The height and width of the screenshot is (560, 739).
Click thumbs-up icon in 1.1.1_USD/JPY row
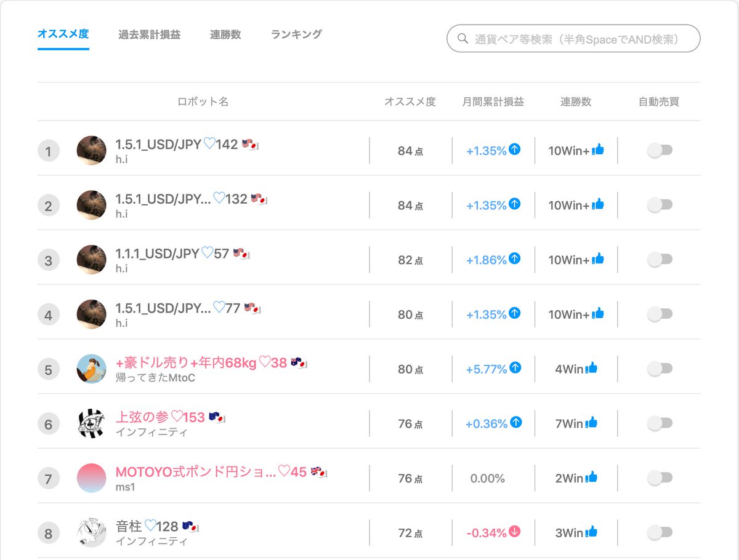597,259
